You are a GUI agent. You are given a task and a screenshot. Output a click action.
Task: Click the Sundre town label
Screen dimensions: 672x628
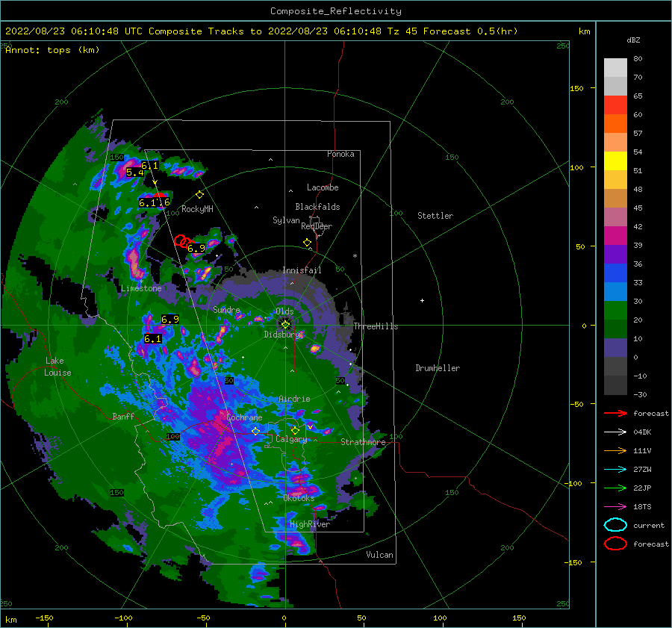(x=226, y=309)
